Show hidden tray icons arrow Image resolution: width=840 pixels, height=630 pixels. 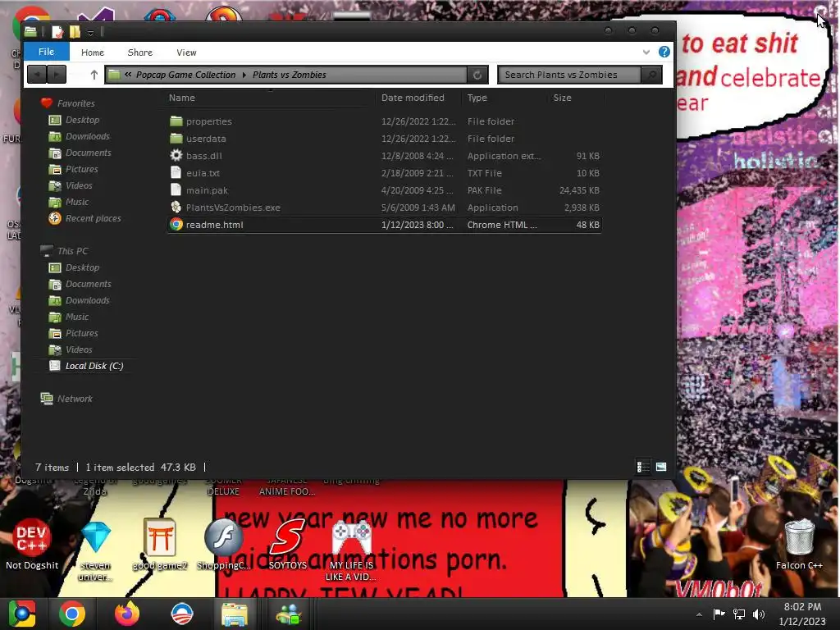[x=699, y=614]
